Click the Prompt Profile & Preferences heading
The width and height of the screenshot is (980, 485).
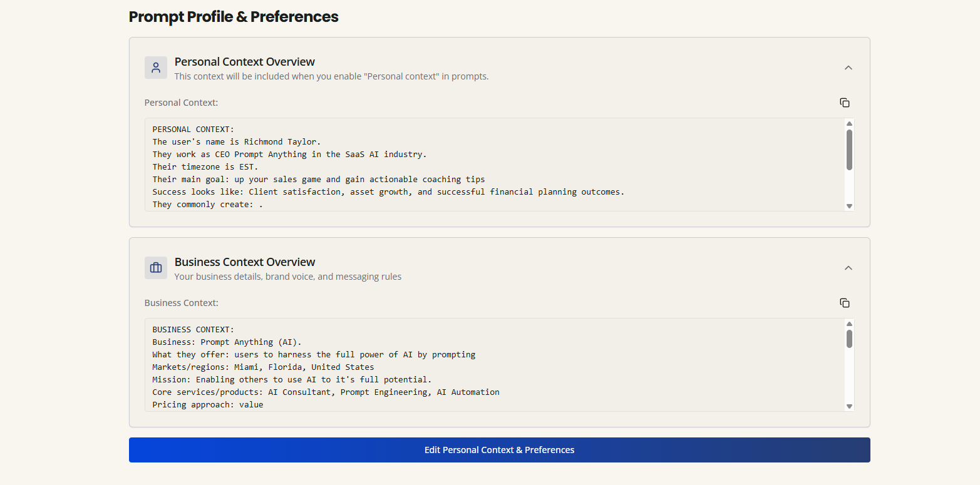(233, 16)
